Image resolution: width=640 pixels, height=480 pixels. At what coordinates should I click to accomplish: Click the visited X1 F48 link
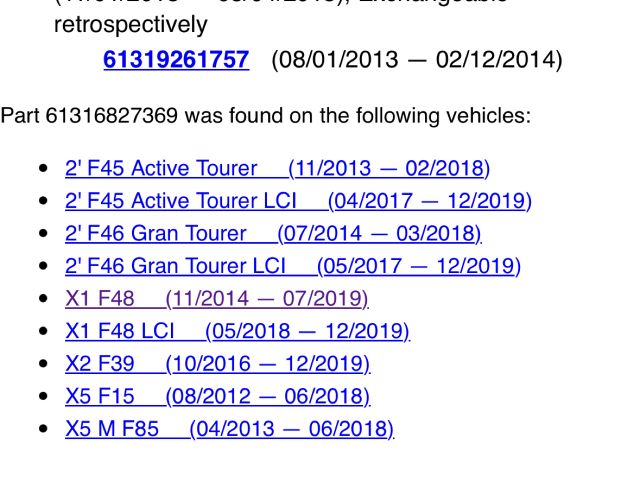[100, 299]
